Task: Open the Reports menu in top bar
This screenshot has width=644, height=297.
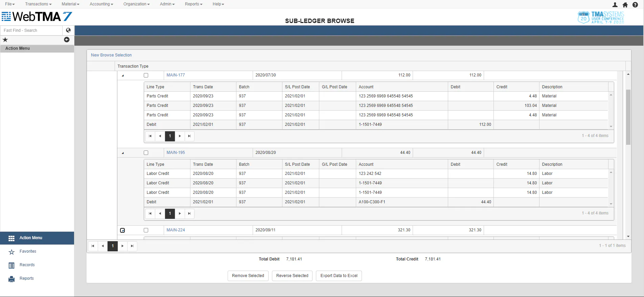Action: (x=193, y=4)
